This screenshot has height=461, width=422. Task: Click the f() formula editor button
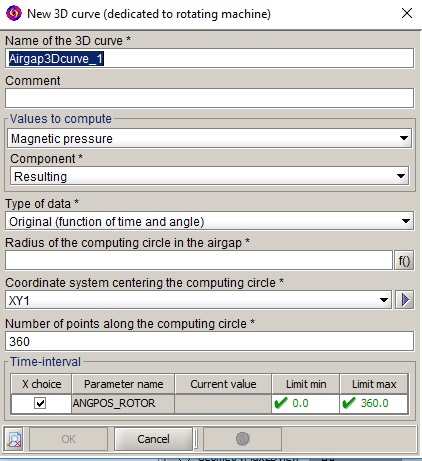(x=404, y=260)
